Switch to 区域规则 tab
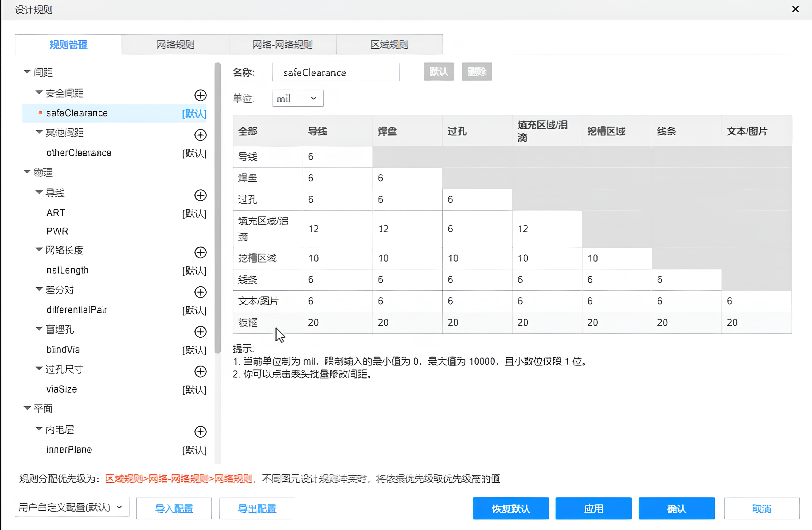The width and height of the screenshot is (812, 530). click(x=389, y=44)
